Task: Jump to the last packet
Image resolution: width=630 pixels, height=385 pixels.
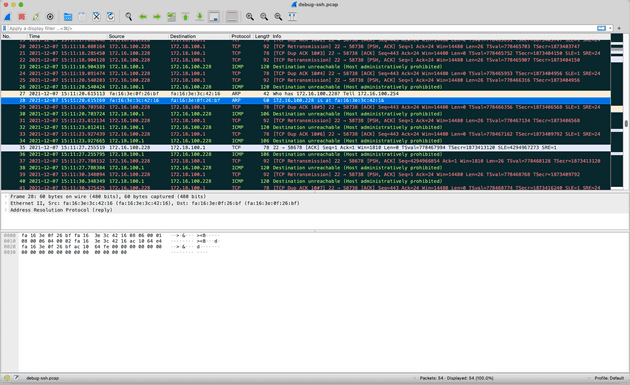Action: pos(199,17)
